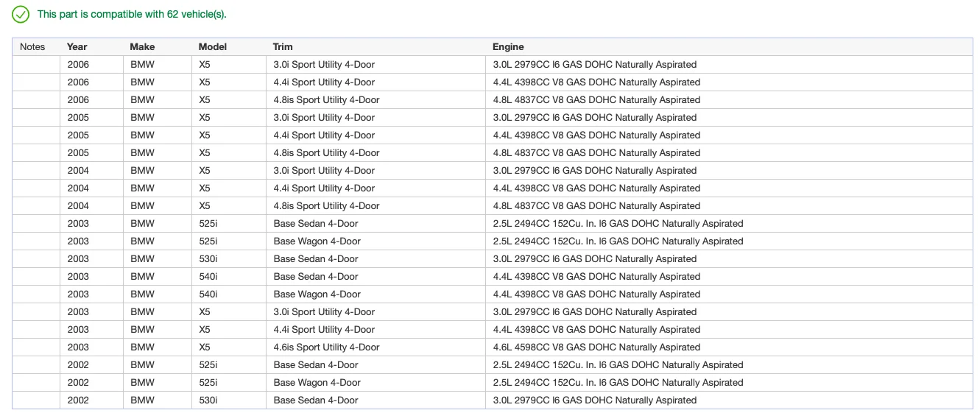This screenshot has width=980, height=413.
Task: Select the Trim column header
Action: 283,46
